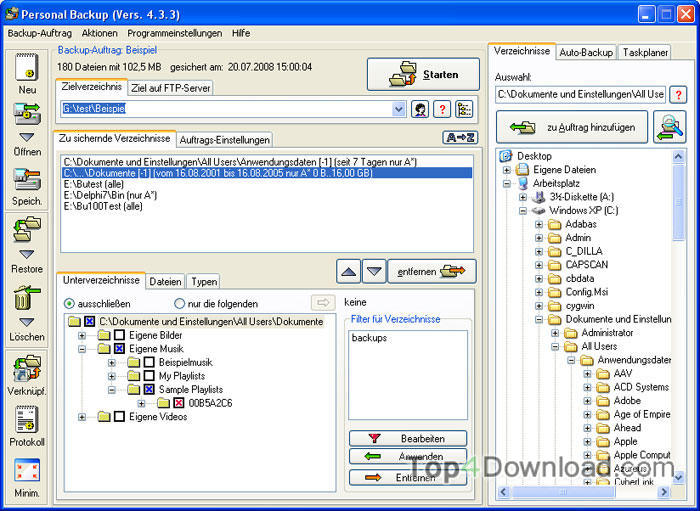Click the Starten backup button
This screenshot has width=700, height=511.
[x=423, y=75]
